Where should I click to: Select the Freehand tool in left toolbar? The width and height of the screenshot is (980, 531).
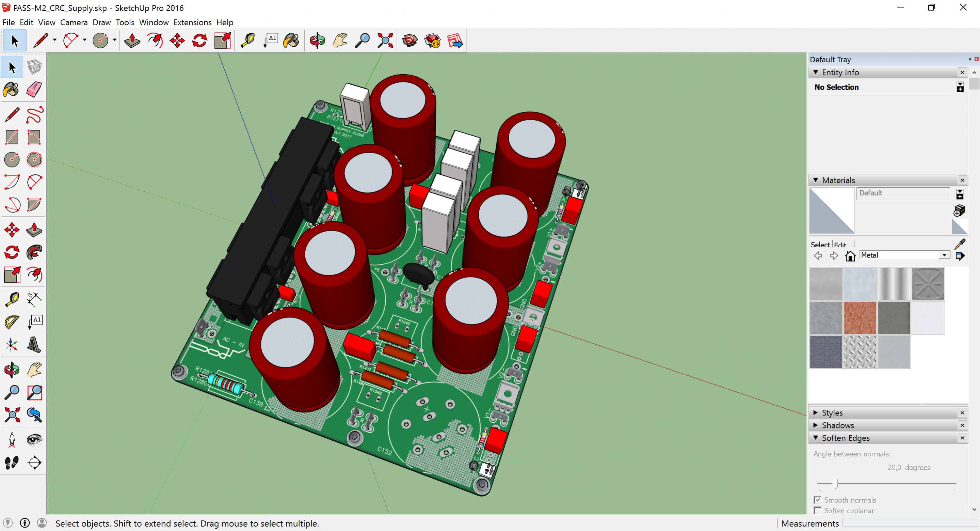click(x=34, y=114)
